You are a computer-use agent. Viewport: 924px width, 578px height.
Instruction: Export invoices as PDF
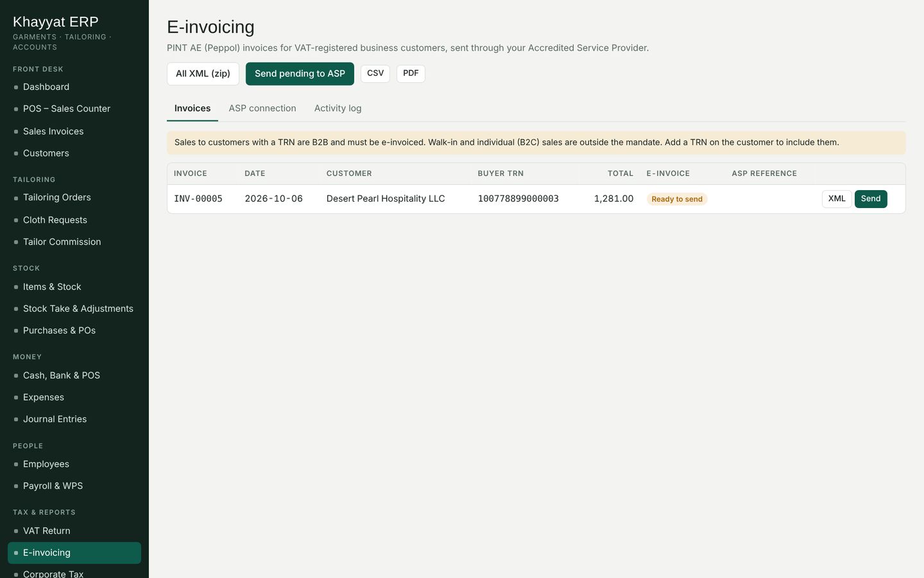(411, 73)
